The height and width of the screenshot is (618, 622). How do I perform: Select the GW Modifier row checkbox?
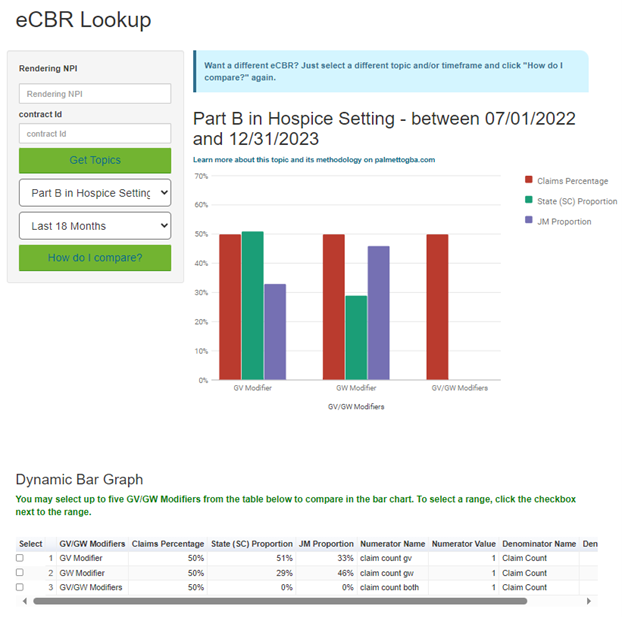click(x=20, y=572)
